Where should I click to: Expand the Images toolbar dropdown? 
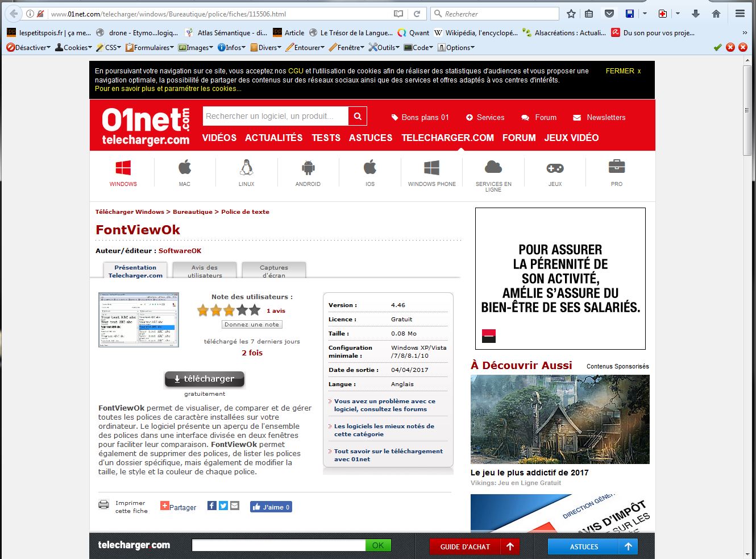(x=196, y=48)
